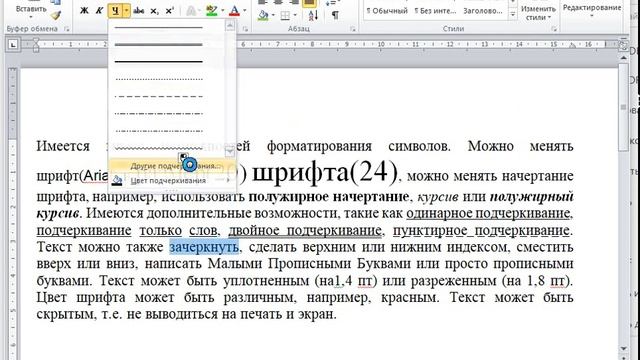Image resolution: width=640 pixels, height=360 pixels.
Task: Click the Borders grid icon
Action: coord(285,16)
